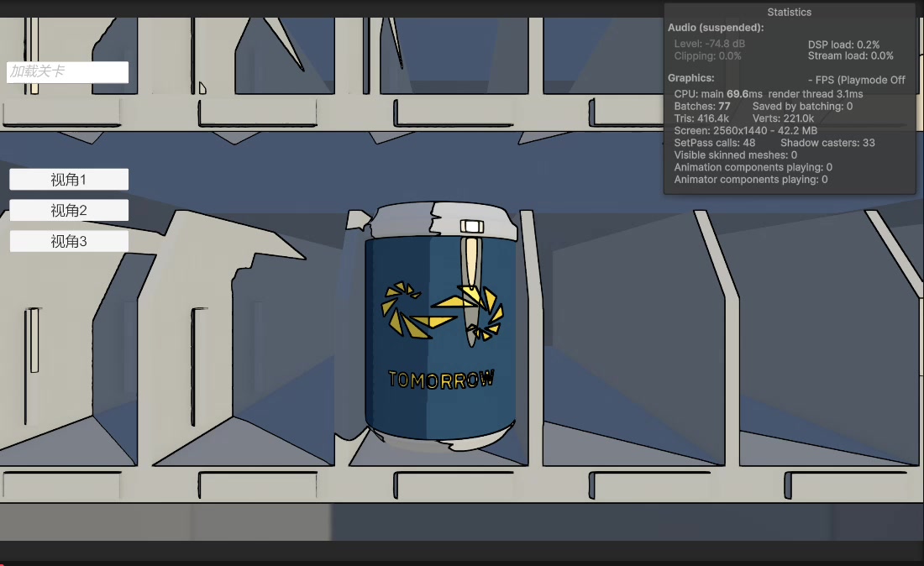Screen dimensions: 924x566
Task: Click the Screen: 2560x1440 resolution line
Action: [745, 131]
